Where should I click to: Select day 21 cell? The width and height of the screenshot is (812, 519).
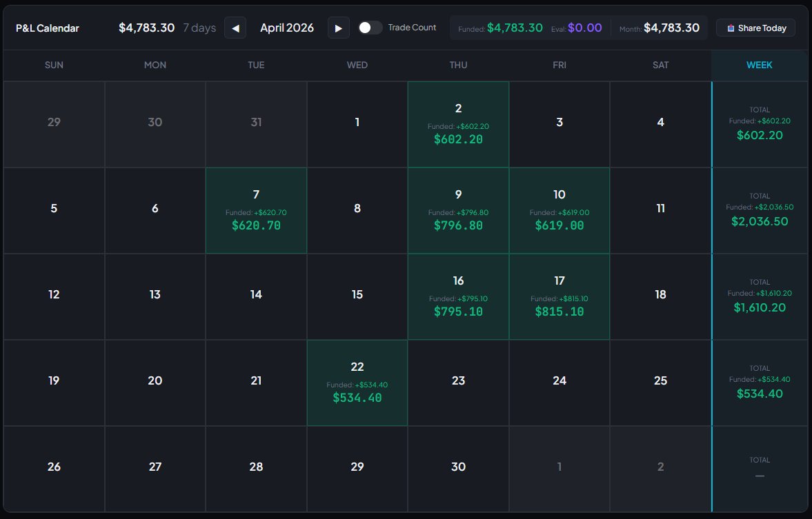257,383
